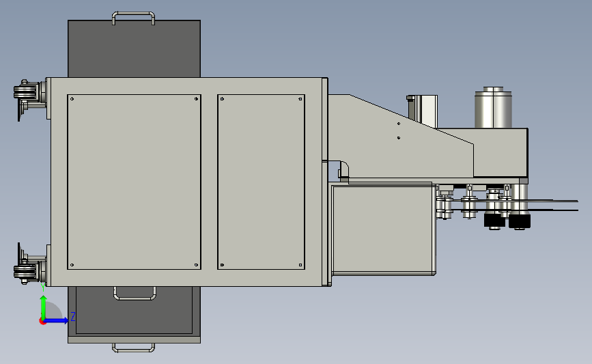Click the red origin ball of the triad
Image resolution: width=592 pixels, height=364 pixels.
click(42, 322)
